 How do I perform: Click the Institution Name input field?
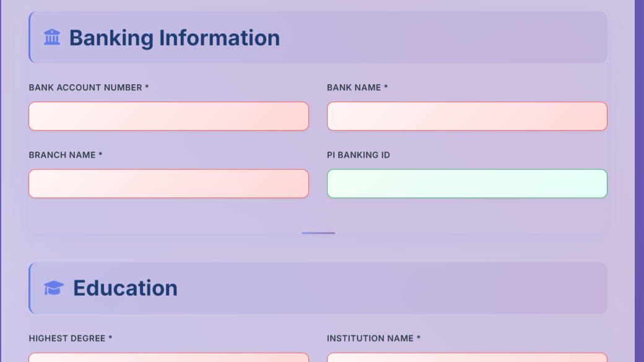467,357
